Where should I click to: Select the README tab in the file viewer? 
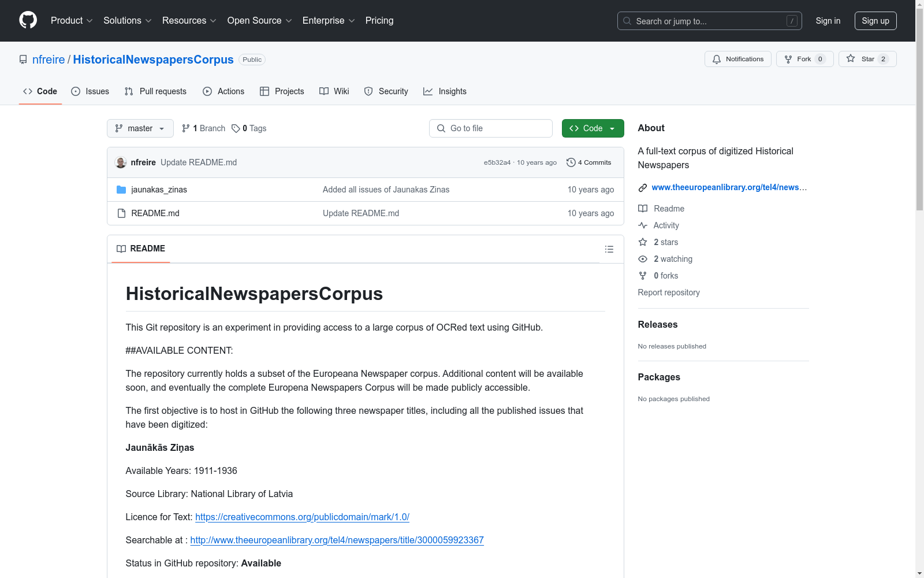pos(141,249)
